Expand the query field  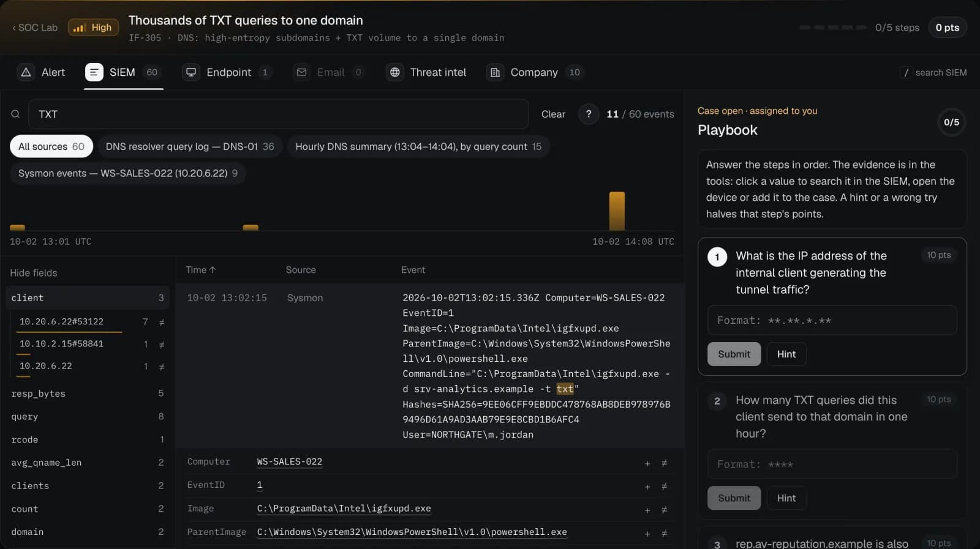click(x=88, y=416)
